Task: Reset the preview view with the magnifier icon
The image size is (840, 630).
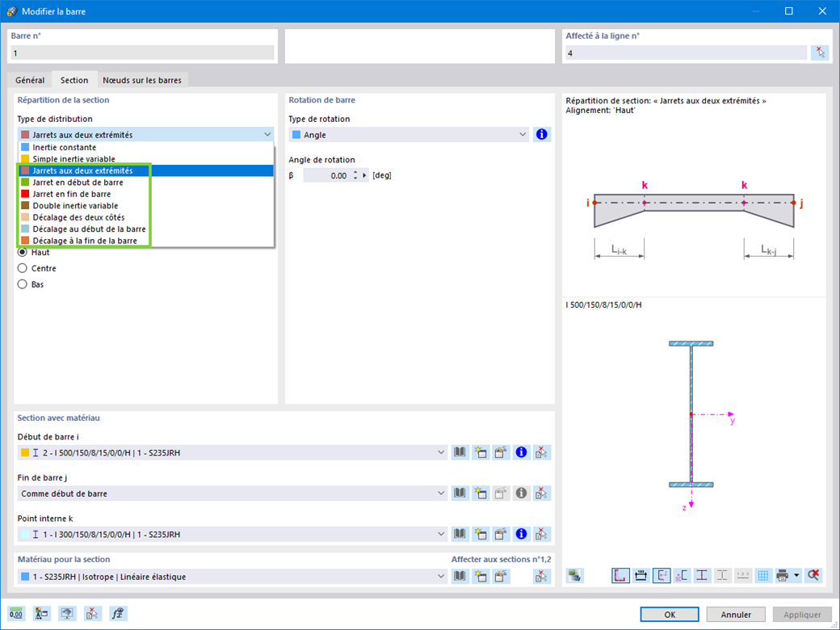Action: [x=813, y=576]
